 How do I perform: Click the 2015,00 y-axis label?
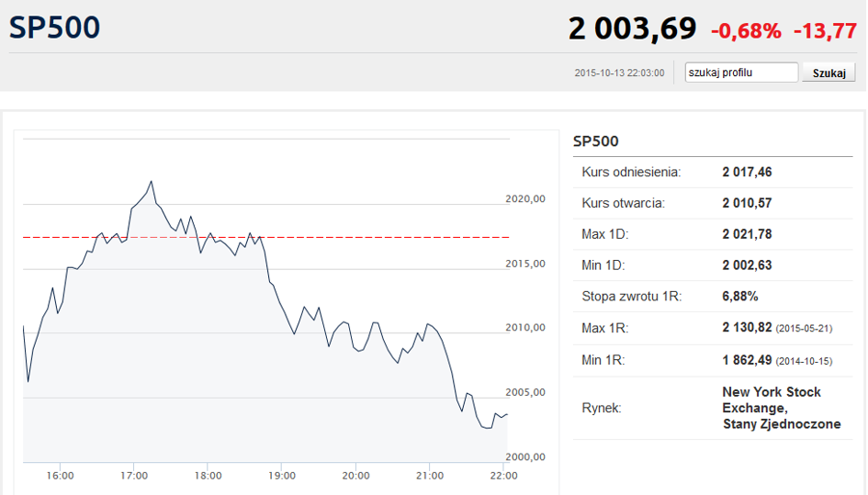coord(525,264)
